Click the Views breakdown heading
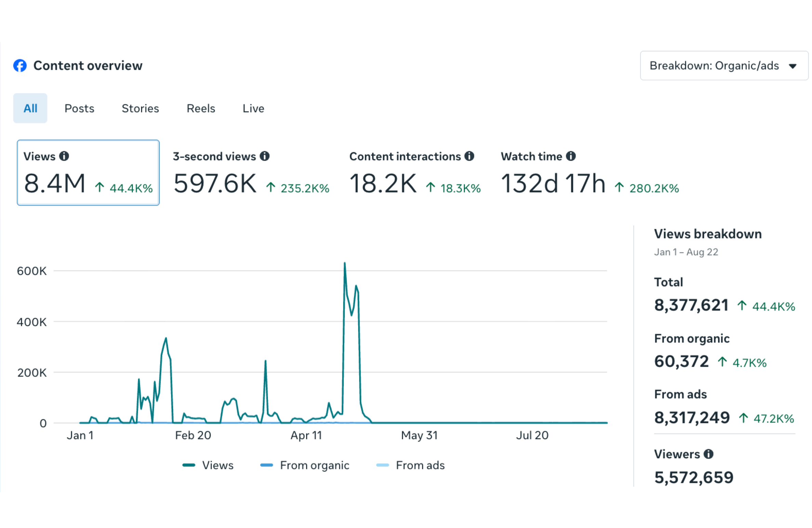The width and height of the screenshot is (812, 528). tap(708, 234)
